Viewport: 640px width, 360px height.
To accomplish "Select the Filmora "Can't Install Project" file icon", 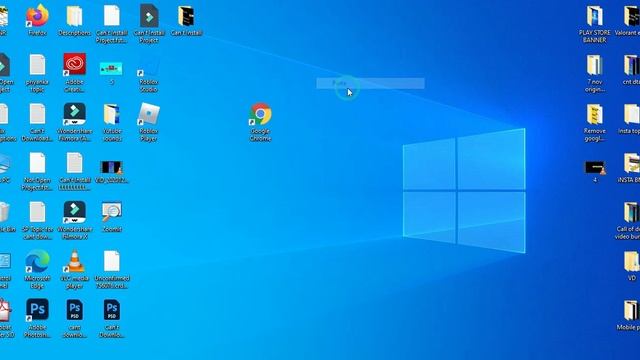I will 149,16.
